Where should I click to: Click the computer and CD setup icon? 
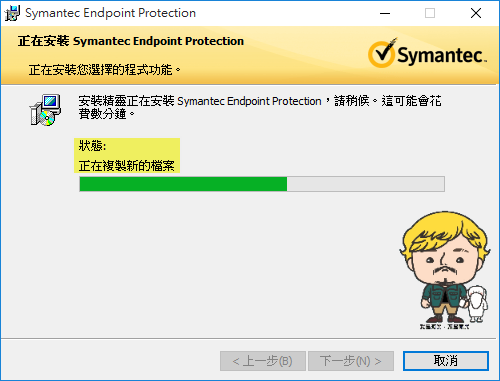[45, 110]
